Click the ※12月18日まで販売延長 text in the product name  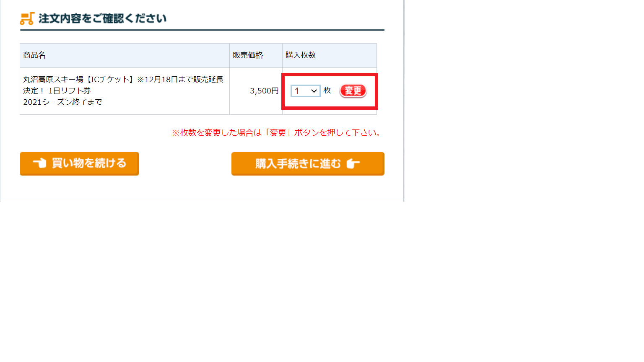click(180, 80)
